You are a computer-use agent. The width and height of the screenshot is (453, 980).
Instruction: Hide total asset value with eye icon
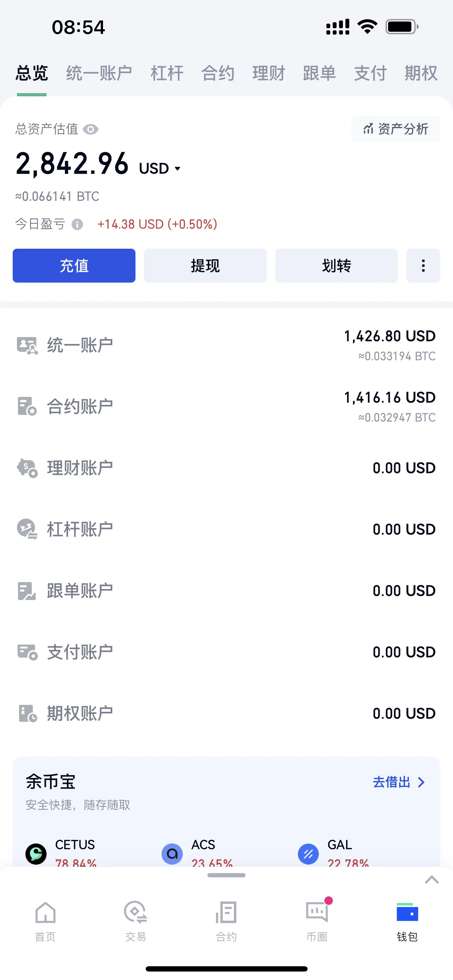91,129
